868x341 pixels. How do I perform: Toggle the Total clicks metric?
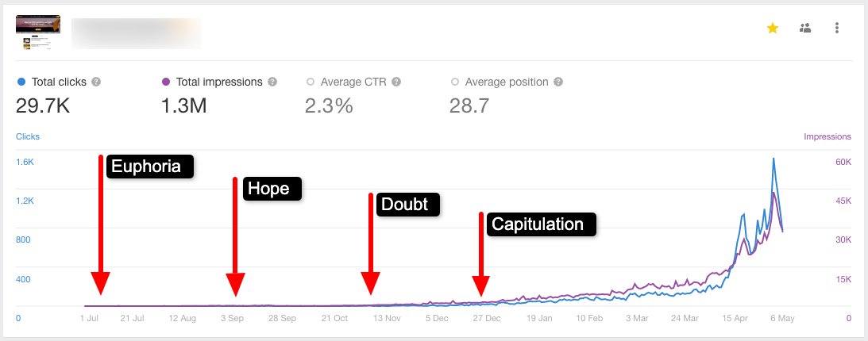52,82
